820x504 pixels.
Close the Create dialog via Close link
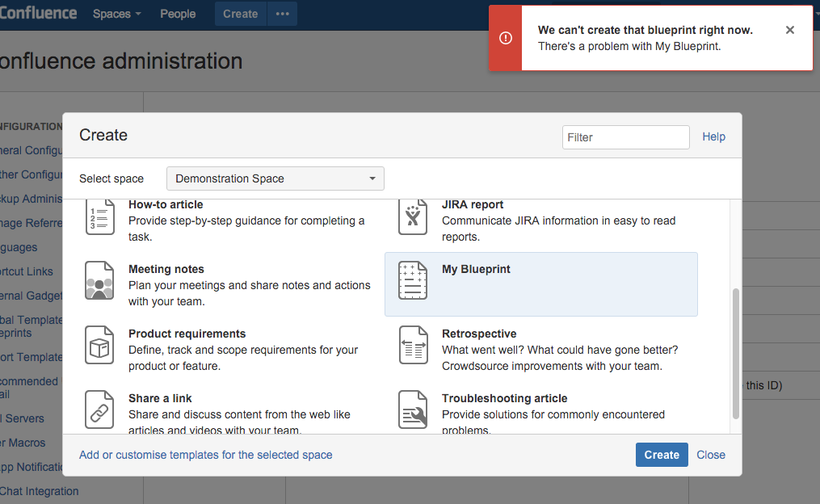[x=711, y=455]
